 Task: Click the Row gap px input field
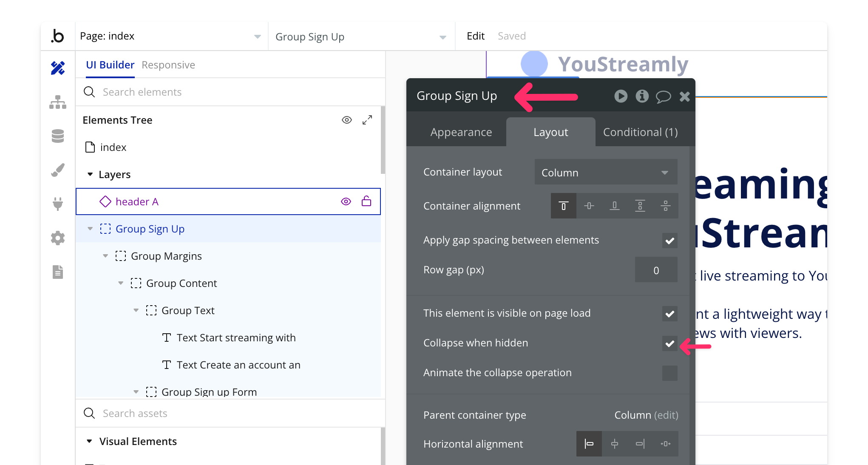[656, 270]
